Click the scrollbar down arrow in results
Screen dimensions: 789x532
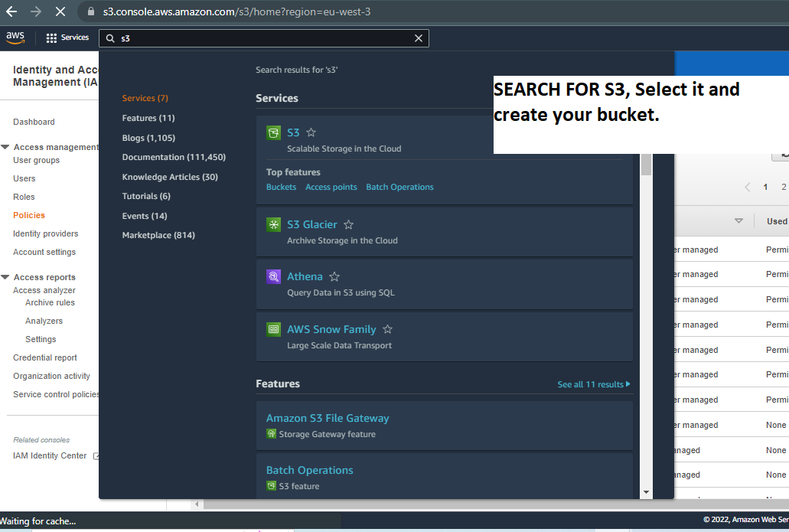click(647, 492)
